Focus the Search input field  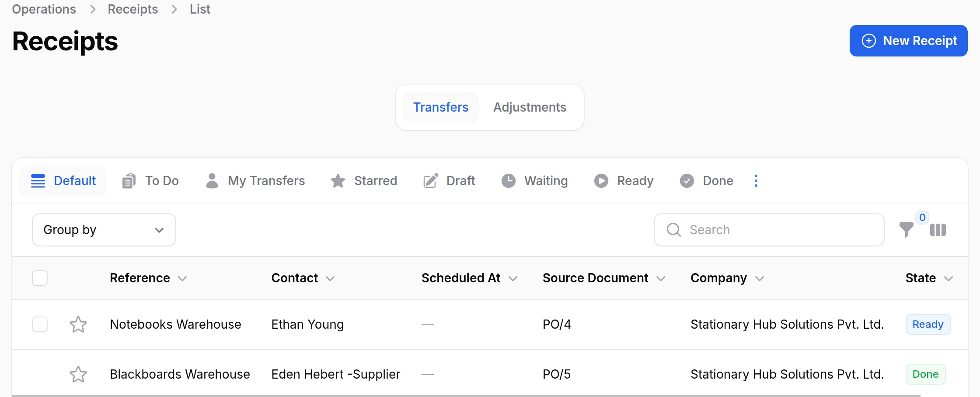[769, 230]
